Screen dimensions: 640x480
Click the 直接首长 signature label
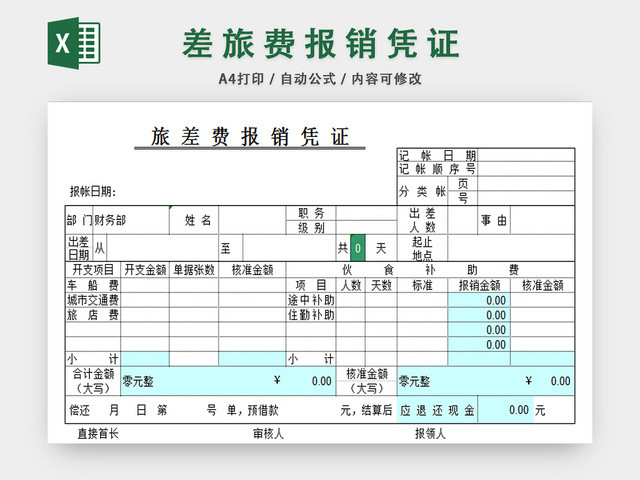98,433
